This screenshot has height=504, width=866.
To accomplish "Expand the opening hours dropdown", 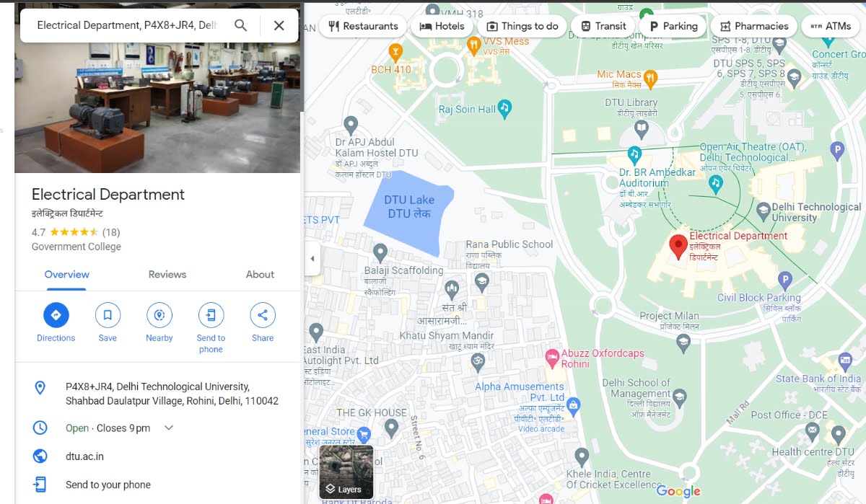I will (x=168, y=428).
